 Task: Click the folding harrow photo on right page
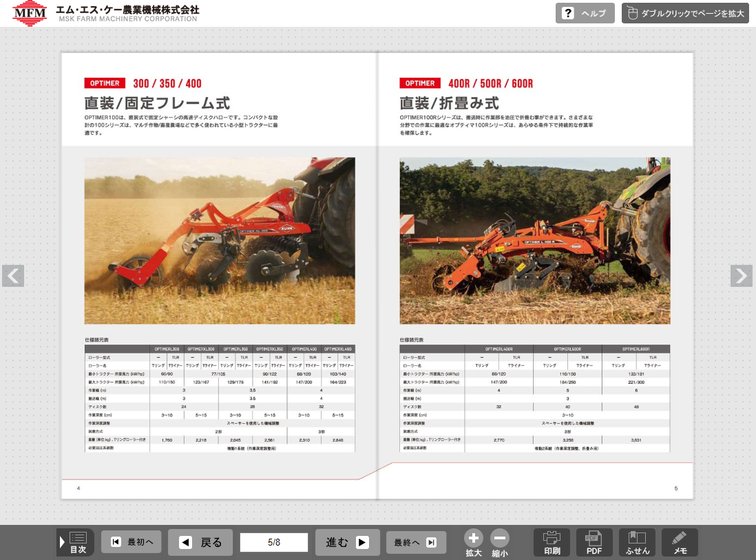(x=535, y=241)
